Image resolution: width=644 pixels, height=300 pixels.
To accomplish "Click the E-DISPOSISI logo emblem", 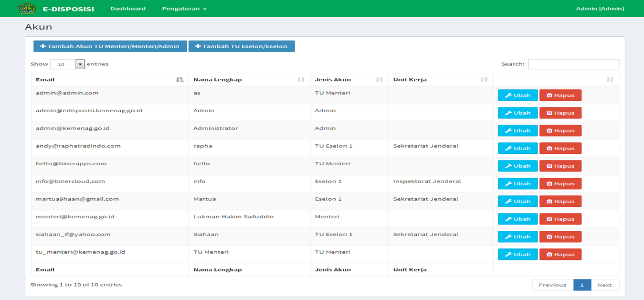I will pyautogui.click(x=27, y=9).
